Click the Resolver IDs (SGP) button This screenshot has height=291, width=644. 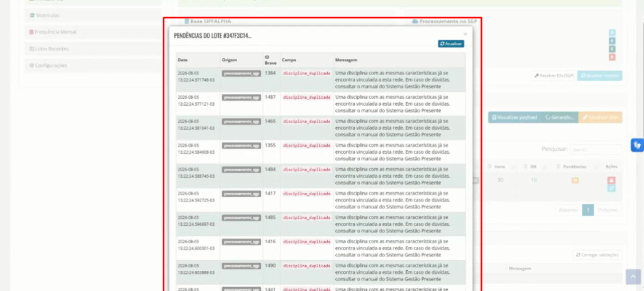pyautogui.click(x=554, y=76)
